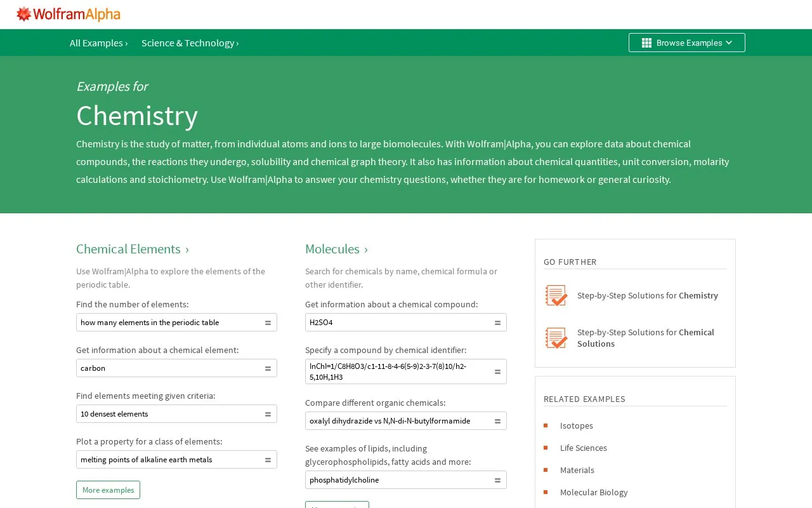Image resolution: width=812 pixels, height=508 pixels.
Task: Select the InChI identifier example query
Action: (406, 371)
